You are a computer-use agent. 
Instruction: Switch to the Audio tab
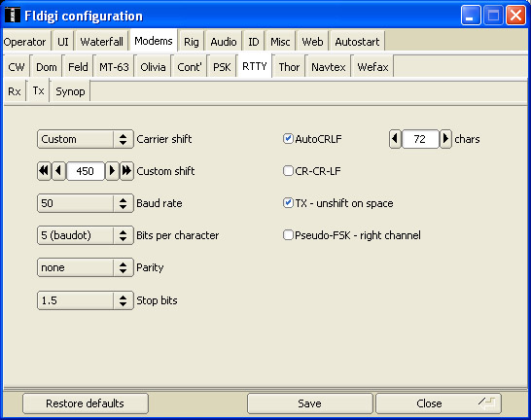pyautogui.click(x=224, y=42)
